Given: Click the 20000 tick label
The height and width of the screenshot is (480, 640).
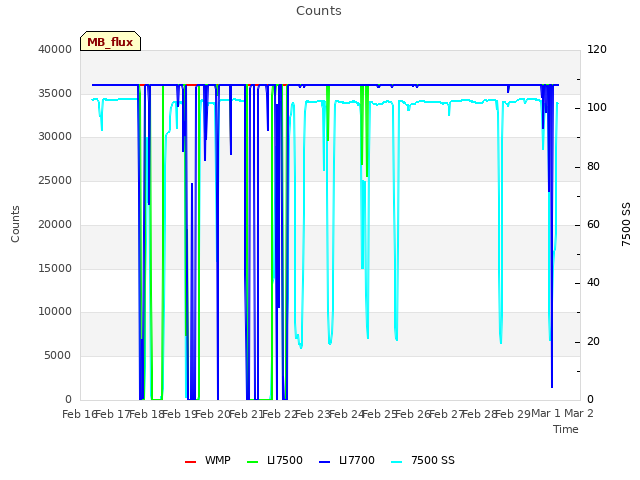Looking at the screenshot, I should click(x=55, y=224).
